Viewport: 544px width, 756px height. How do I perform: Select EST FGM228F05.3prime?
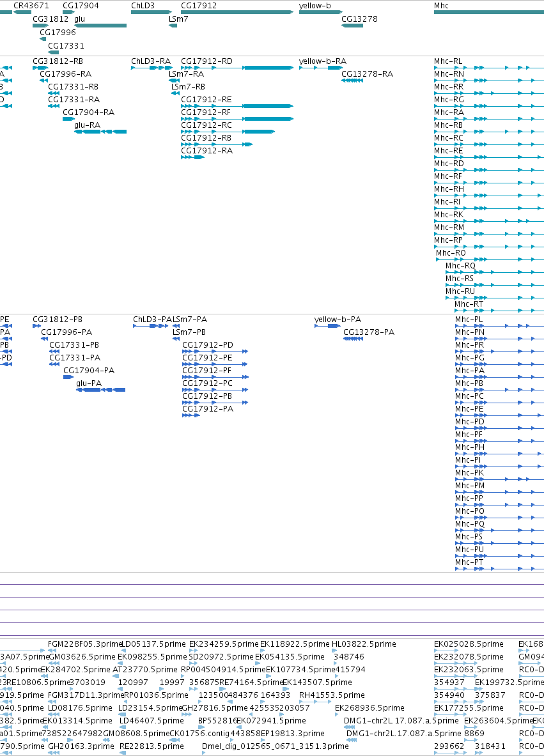point(86,644)
